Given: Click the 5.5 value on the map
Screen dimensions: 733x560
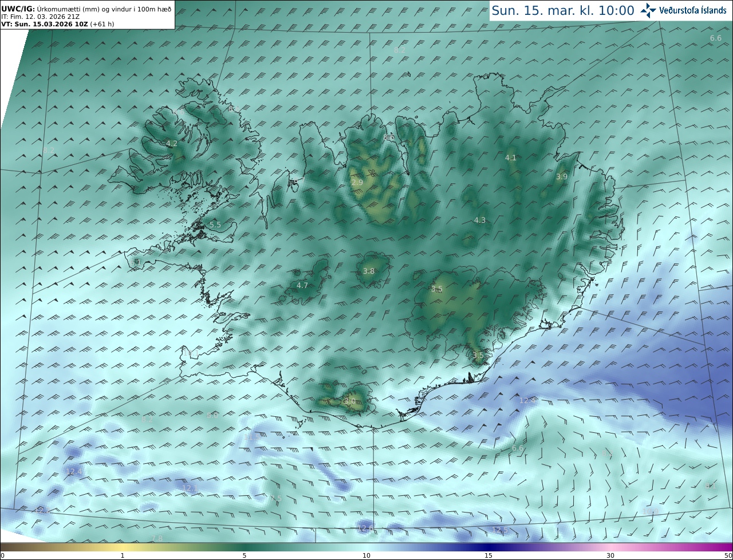Looking at the screenshot, I should click(215, 225).
